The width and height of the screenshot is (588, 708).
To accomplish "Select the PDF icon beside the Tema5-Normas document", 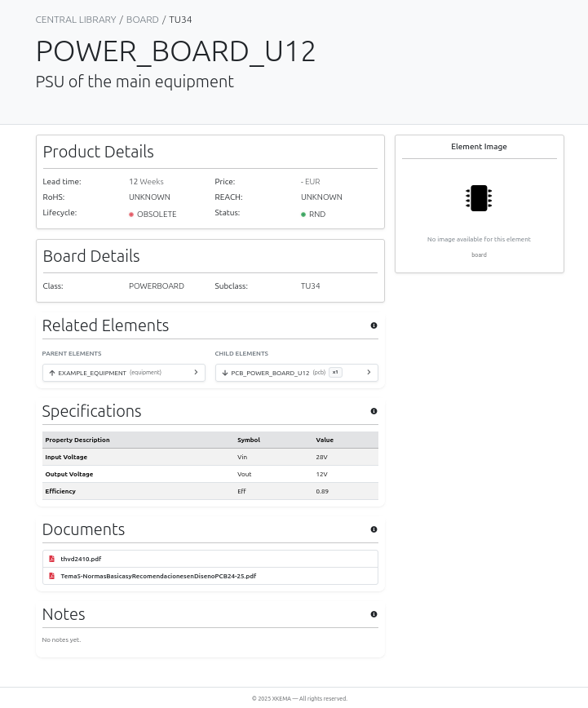I will coord(51,575).
